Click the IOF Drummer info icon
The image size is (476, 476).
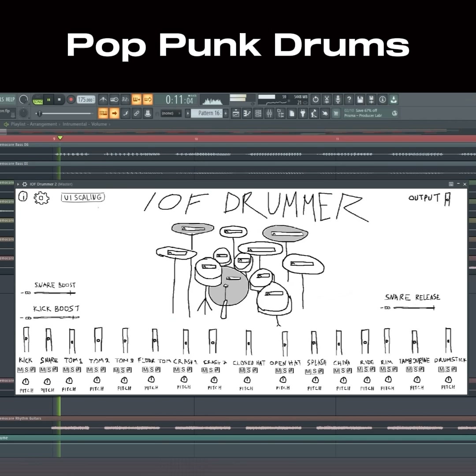23,197
